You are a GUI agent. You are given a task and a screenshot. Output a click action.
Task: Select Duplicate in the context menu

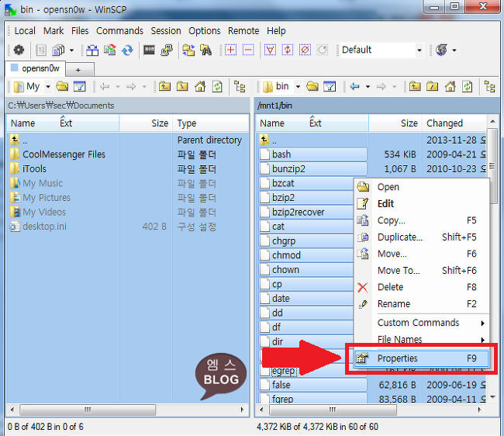tap(422, 237)
